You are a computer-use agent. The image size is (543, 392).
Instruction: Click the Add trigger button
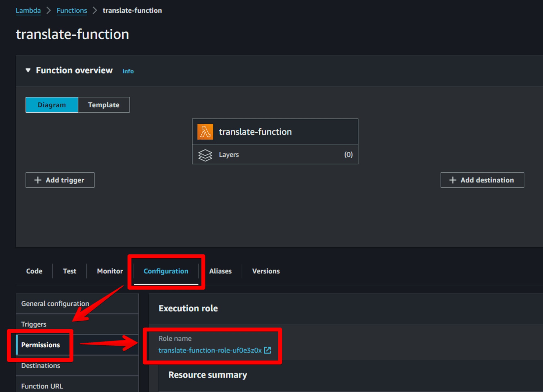pos(60,180)
